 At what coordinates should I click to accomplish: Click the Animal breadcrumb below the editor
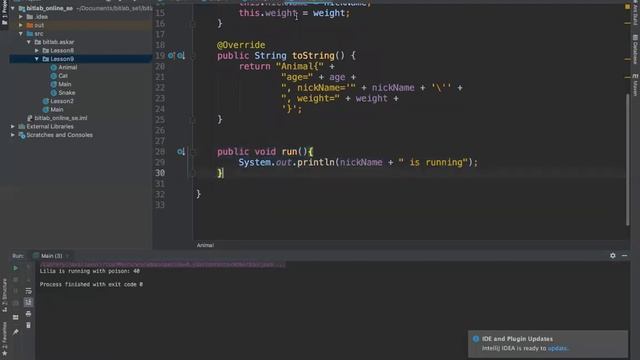point(205,245)
